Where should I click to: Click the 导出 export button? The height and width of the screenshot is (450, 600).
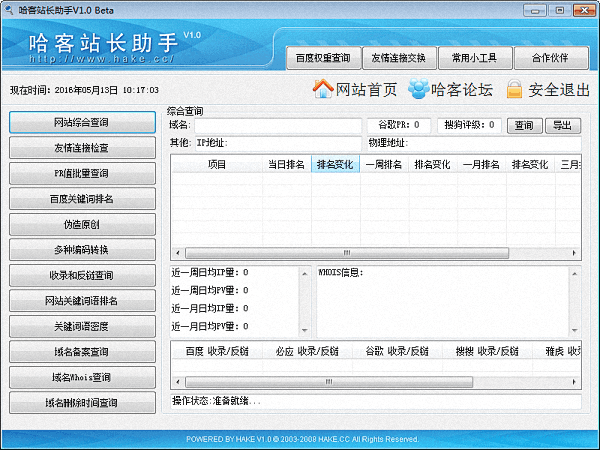pyautogui.click(x=561, y=126)
